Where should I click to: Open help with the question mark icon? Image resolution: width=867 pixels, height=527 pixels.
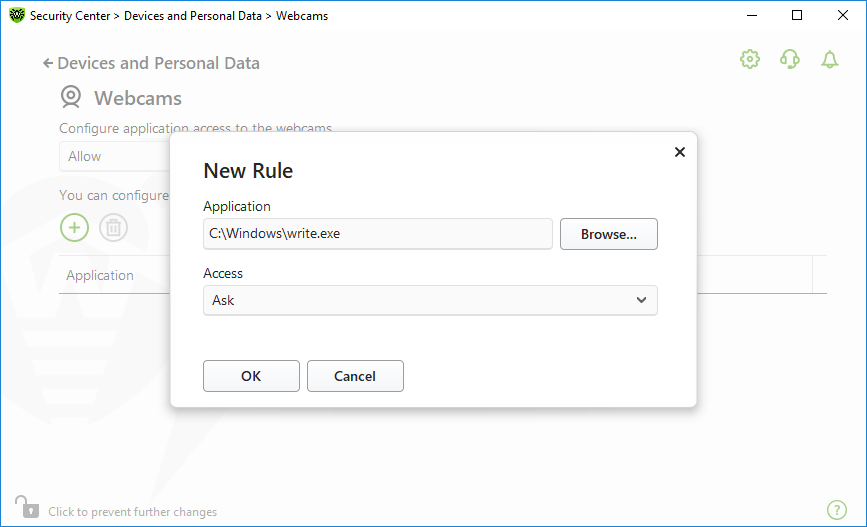click(x=837, y=510)
